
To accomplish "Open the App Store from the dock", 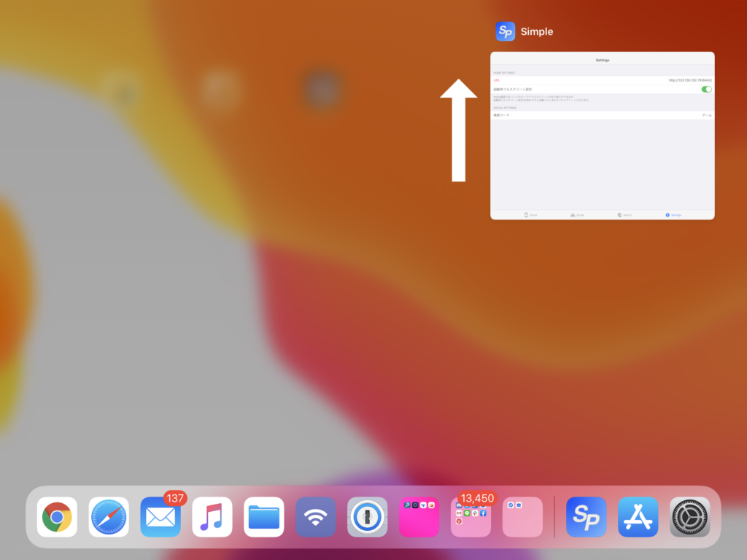I will [638, 517].
